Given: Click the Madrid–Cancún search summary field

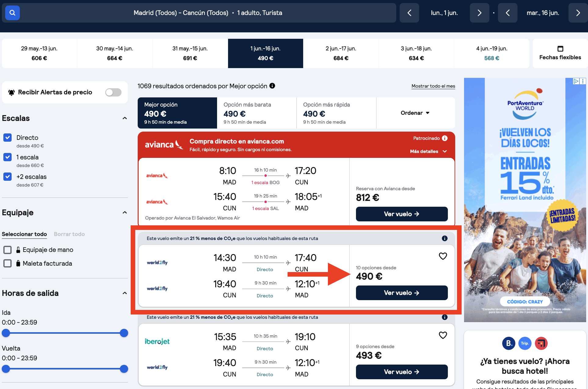Looking at the screenshot, I should point(209,13).
